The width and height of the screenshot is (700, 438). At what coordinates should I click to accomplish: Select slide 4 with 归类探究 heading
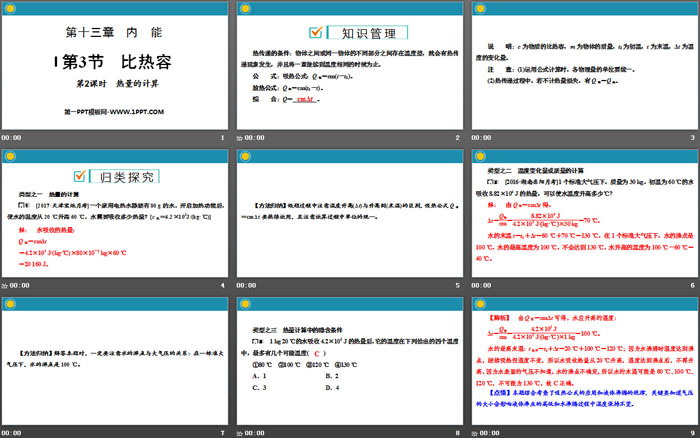click(115, 213)
